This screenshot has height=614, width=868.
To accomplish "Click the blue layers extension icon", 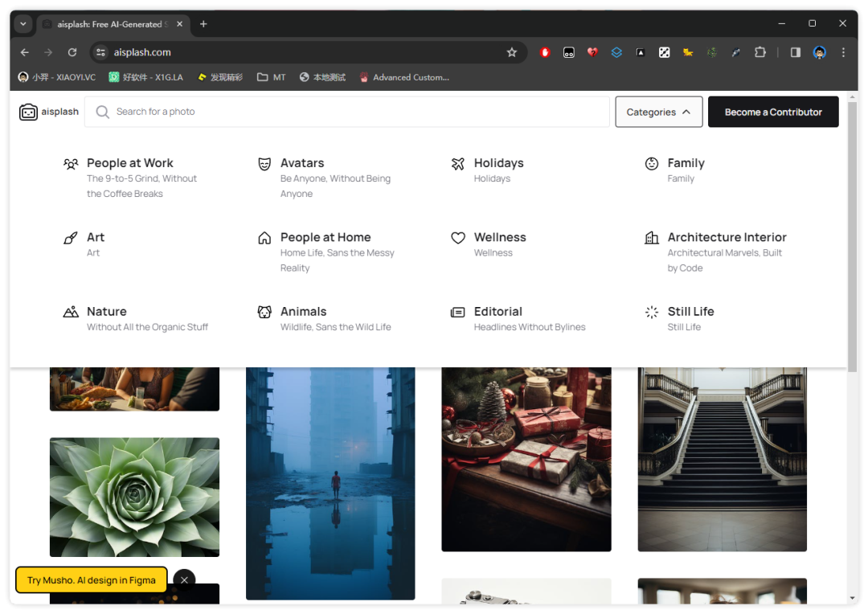I will (x=616, y=52).
